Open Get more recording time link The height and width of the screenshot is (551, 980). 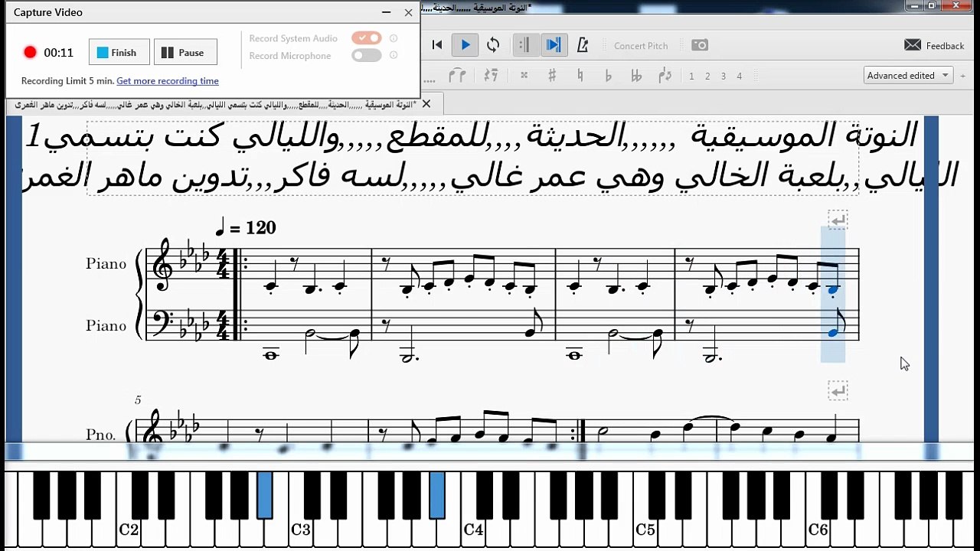pos(168,81)
